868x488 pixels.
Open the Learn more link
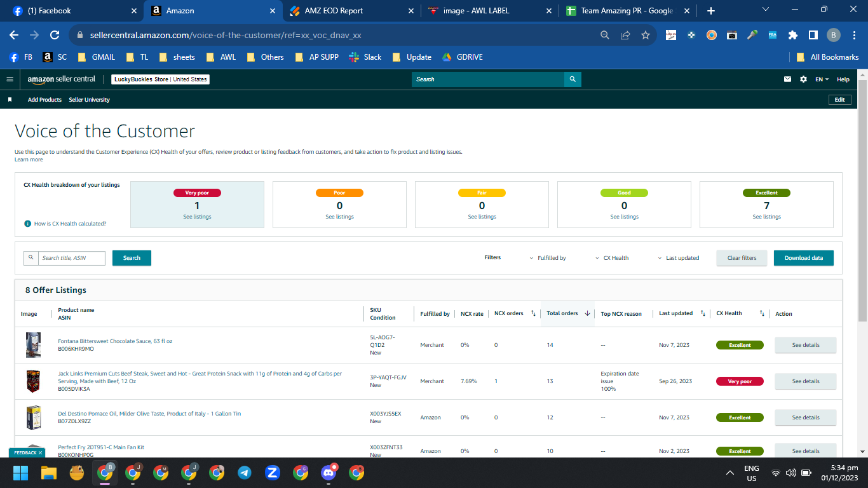(x=29, y=159)
